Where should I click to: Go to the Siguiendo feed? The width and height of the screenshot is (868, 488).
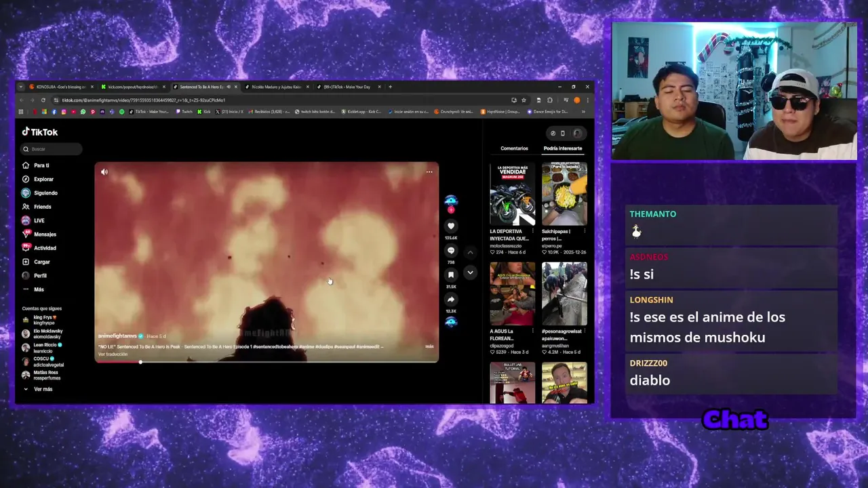point(40,193)
